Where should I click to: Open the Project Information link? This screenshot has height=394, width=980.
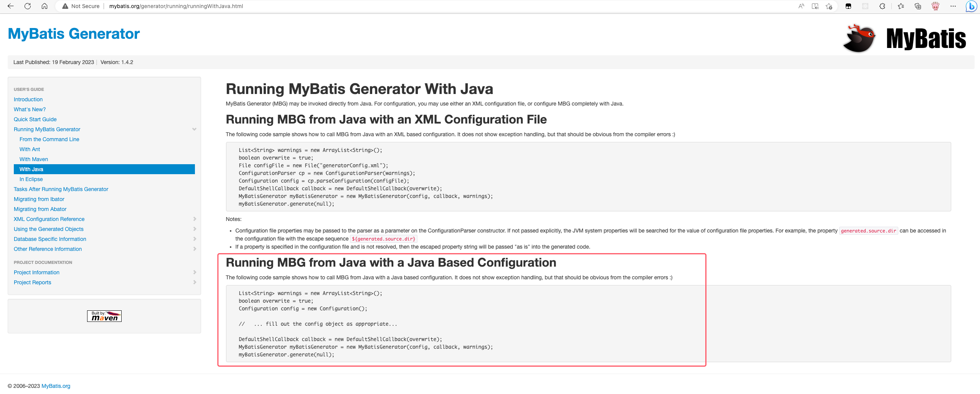coord(36,272)
